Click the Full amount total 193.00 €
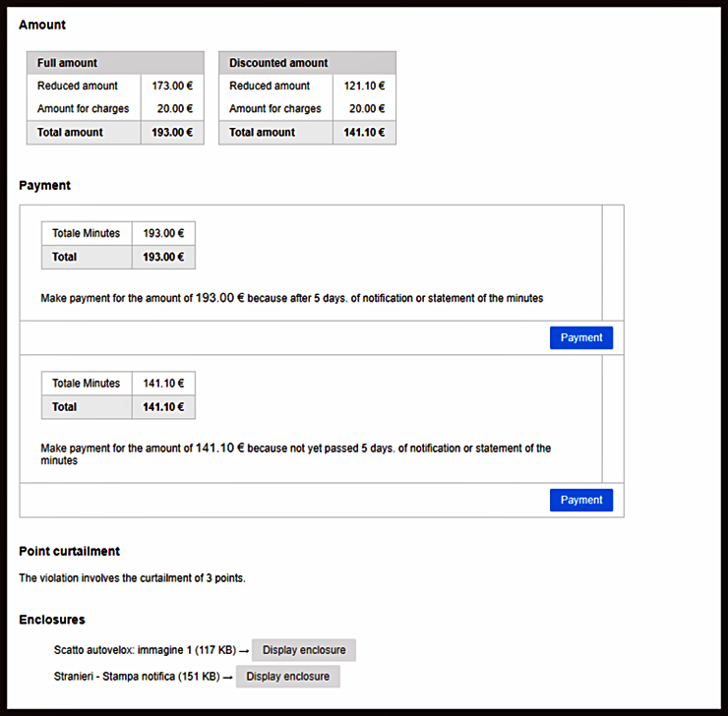This screenshot has height=716, width=728. tap(172, 133)
